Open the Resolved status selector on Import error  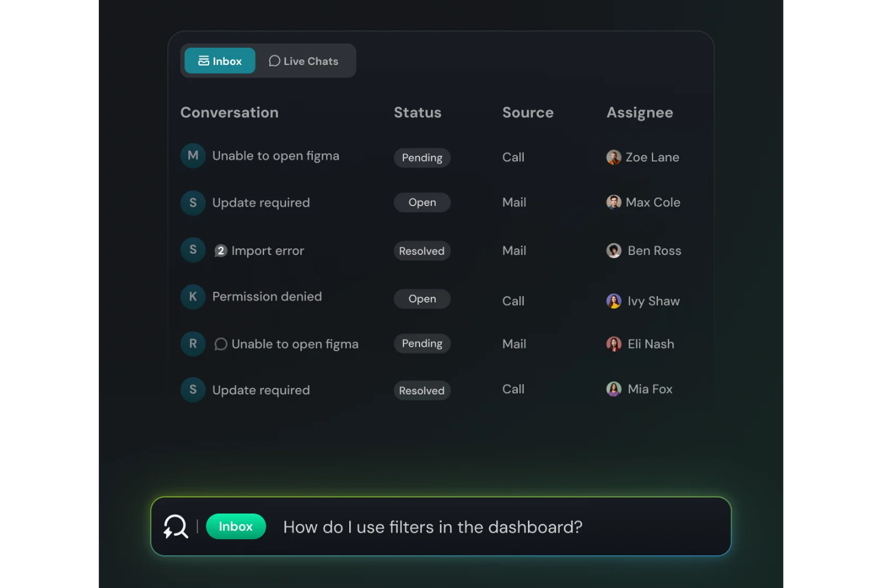pos(422,251)
